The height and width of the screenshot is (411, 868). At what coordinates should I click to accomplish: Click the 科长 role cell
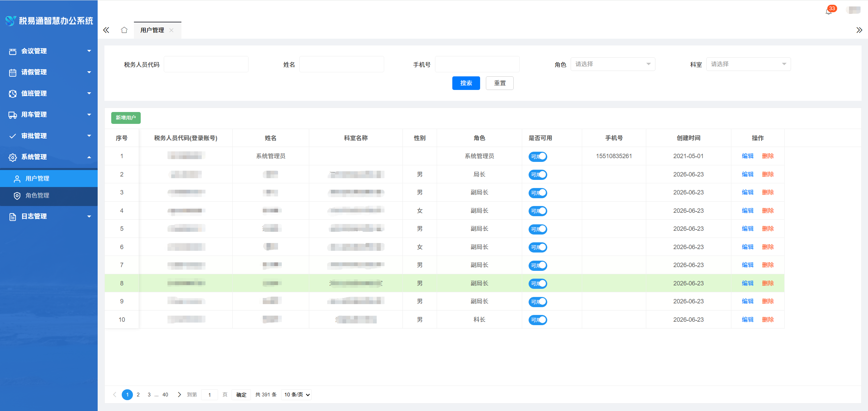tap(479, 320)
